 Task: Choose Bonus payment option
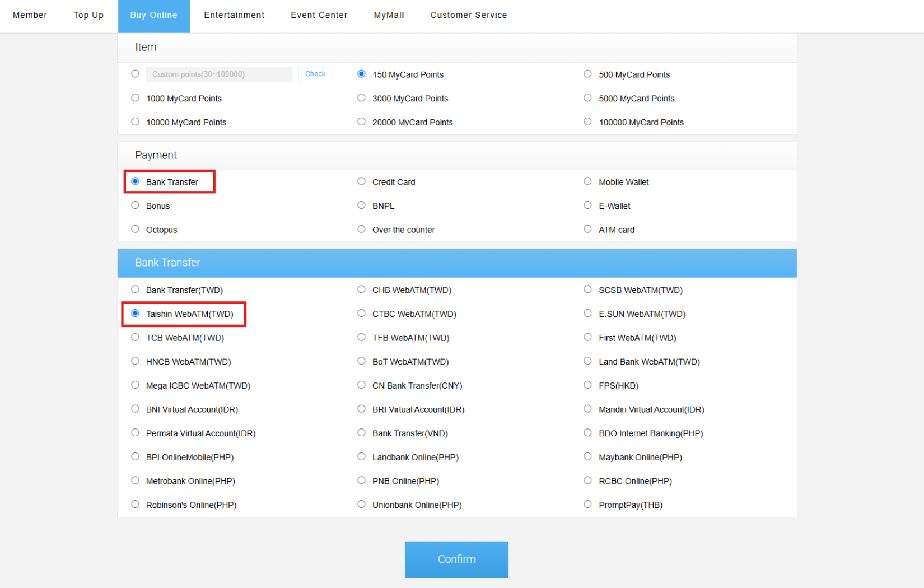[135, 206]
